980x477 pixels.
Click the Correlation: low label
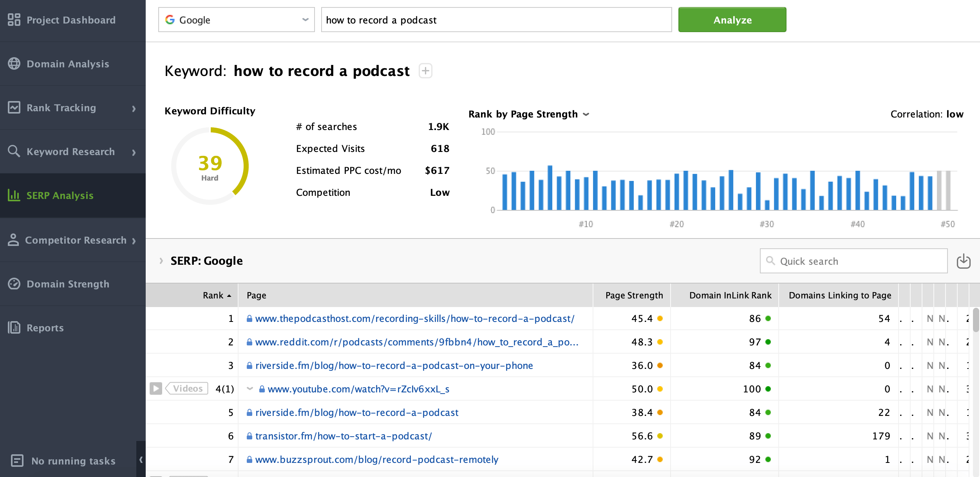927,114
